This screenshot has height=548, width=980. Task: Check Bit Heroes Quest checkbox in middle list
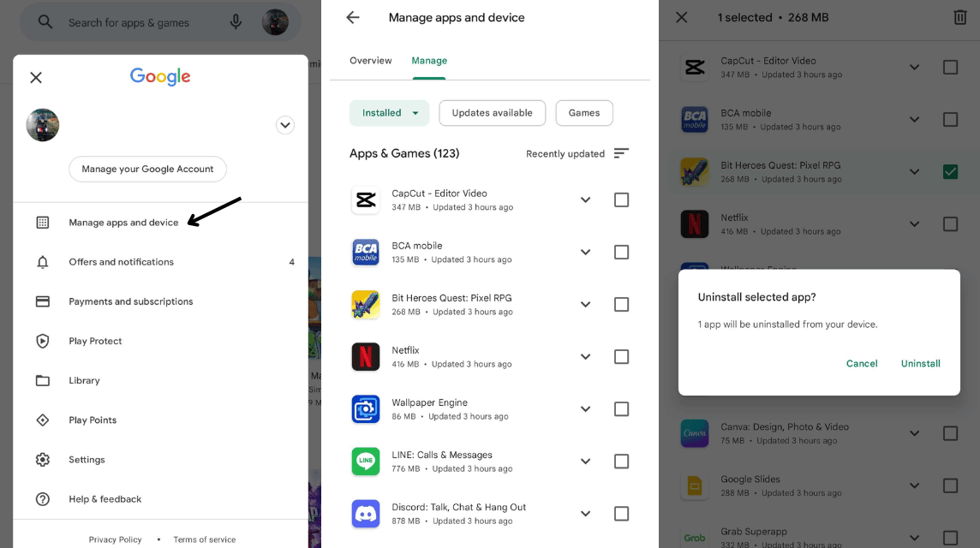point(621,304)
